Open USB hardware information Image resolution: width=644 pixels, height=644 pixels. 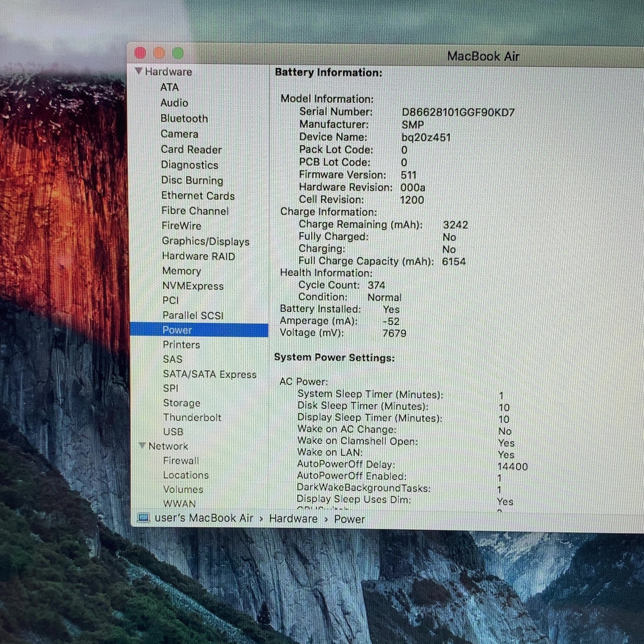click(173, 431)
